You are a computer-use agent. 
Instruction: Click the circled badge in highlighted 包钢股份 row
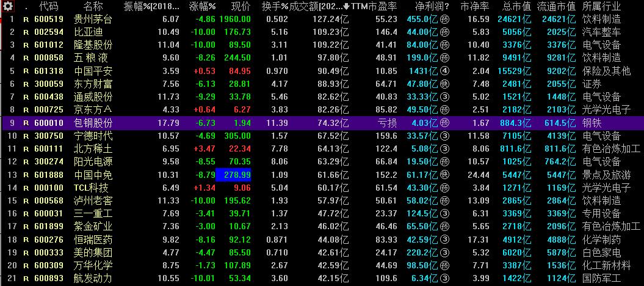point(445,123)
